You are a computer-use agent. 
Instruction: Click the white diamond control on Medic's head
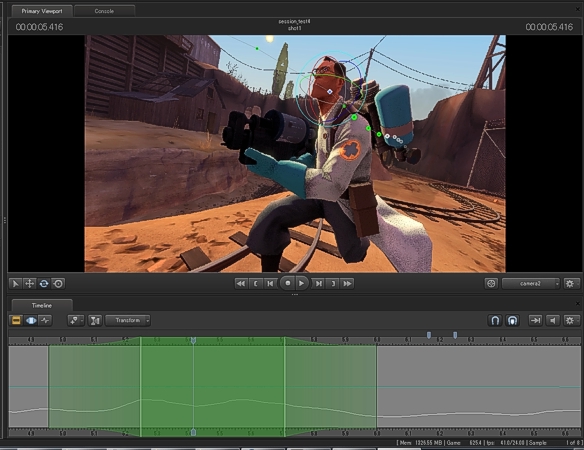[330, 91]
